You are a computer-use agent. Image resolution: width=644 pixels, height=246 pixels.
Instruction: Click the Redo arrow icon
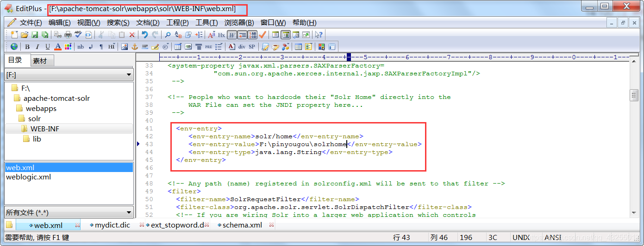tap(155, 35)
